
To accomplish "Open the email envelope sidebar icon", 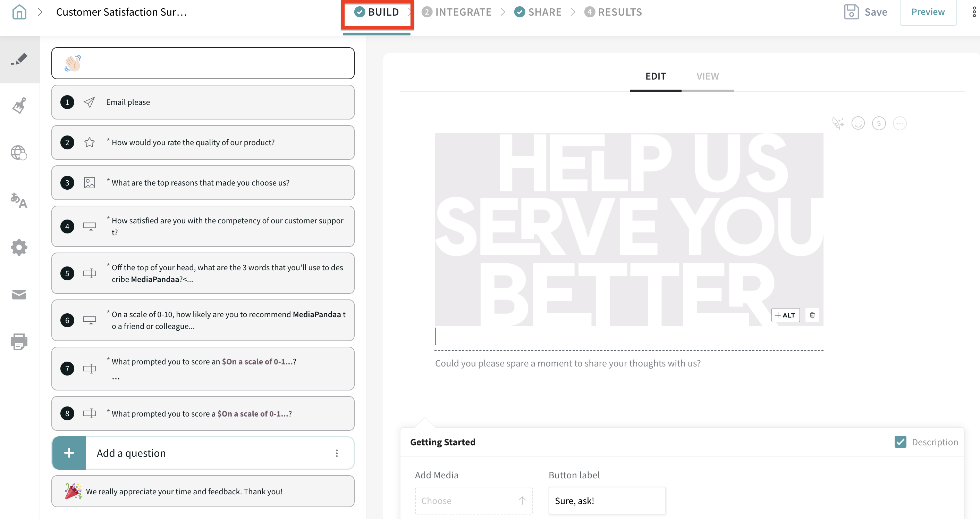I will [19, 294].
